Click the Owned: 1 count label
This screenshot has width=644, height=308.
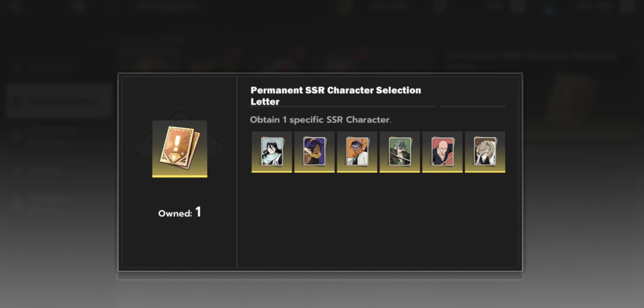180,213
